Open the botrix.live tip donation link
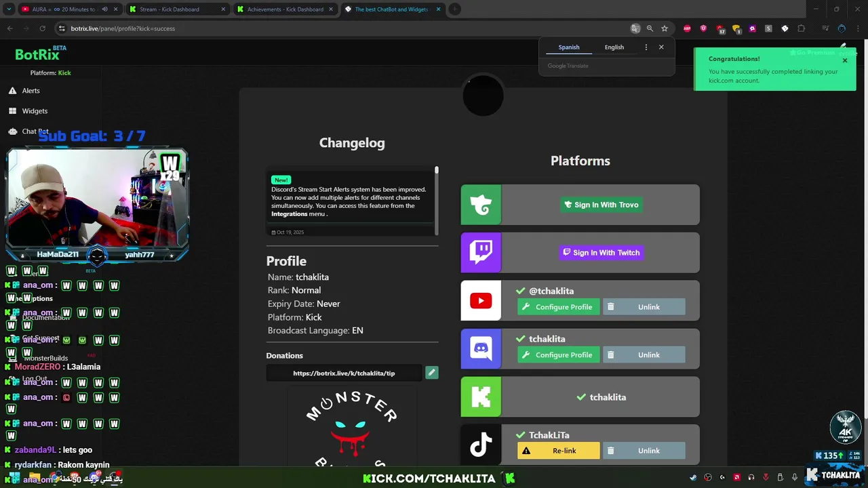Viewport: 868px width, 488px height. point(344,373)
